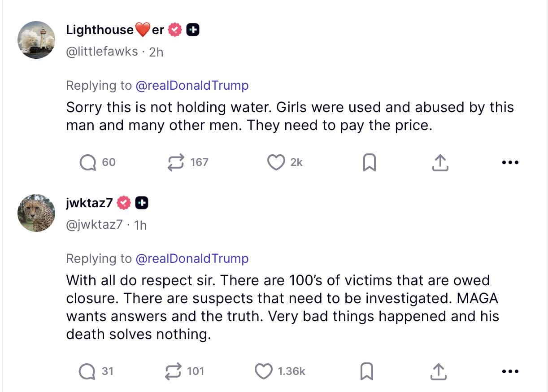548x392 pixels.
Task: Click the @littlefawks handle
Action: click(102, 52)
